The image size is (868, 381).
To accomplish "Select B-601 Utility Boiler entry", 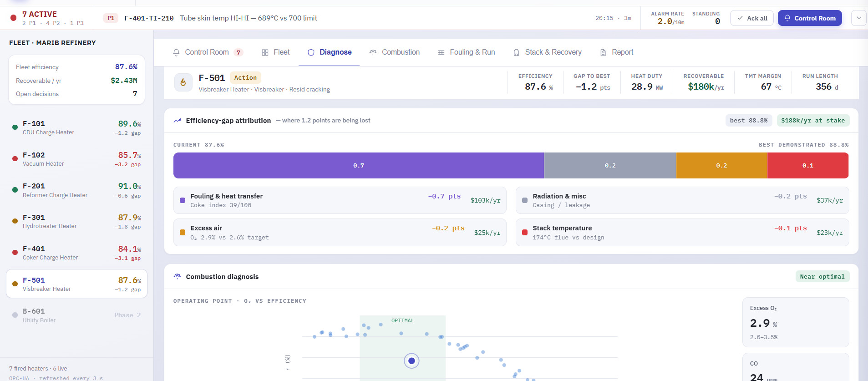I will coord(76,315).
